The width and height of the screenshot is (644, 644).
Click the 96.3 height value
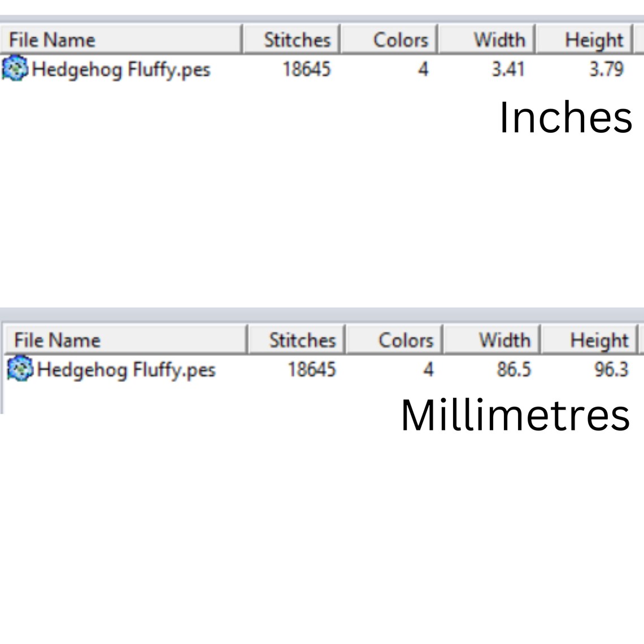coord(612,369)
